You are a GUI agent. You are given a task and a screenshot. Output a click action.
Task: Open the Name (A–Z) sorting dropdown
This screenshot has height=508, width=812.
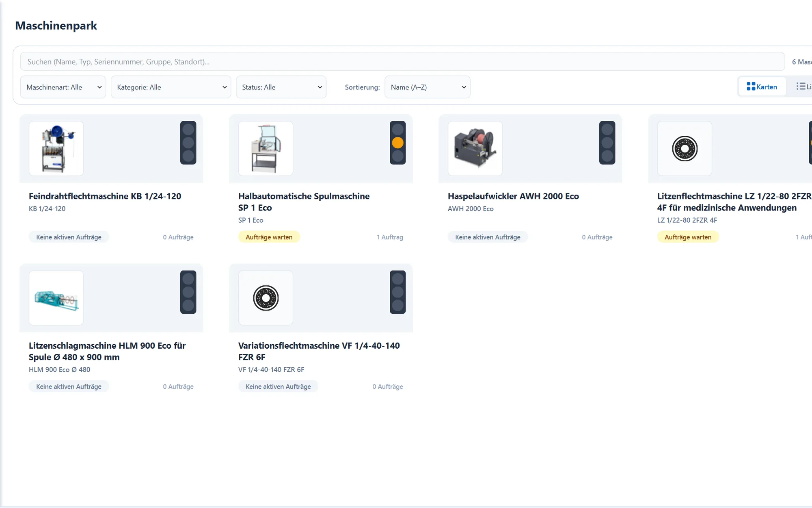428,87
